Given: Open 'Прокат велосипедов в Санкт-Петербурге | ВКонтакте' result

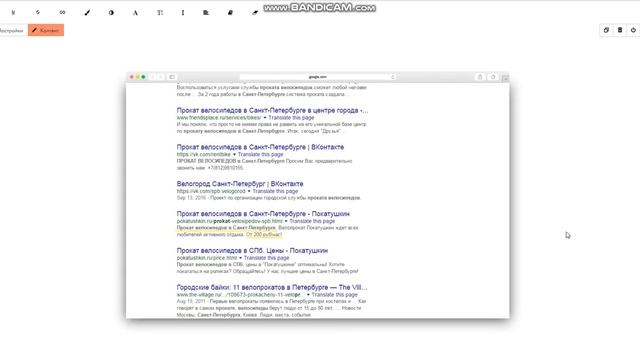Looking at the screenshot, I should pyautogui.click(x=260, y=147).
